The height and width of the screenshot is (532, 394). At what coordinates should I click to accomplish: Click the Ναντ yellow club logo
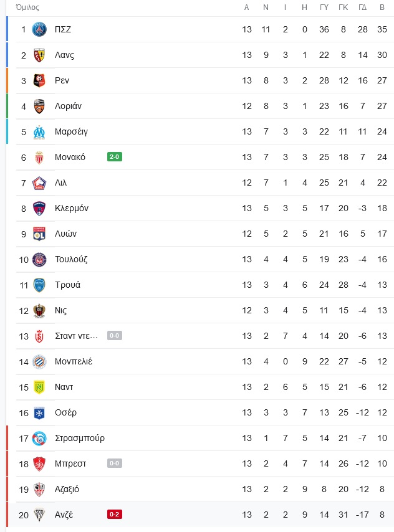click(39, 387)
